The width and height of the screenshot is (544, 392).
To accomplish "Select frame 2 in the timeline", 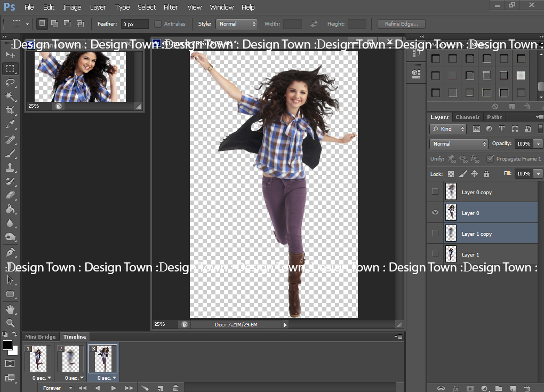I will pos(70,358).
